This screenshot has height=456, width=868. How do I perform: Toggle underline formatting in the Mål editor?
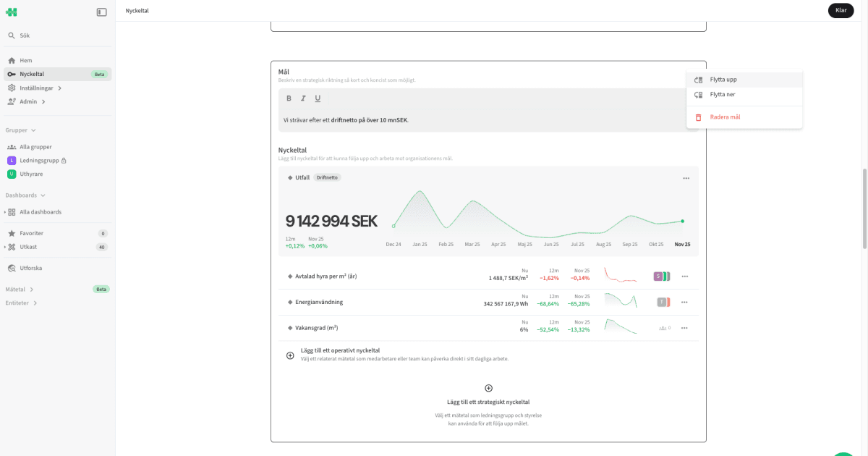tap(318, 98)
